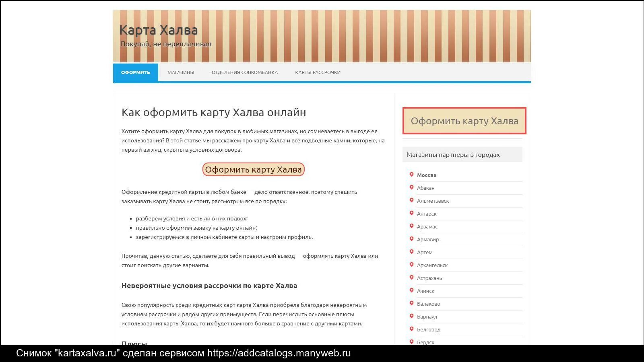Viewport: 644px width, 362px height.
Task: Select the Арзамас city link
Action: pyautogui.click(x=427, y=227)
